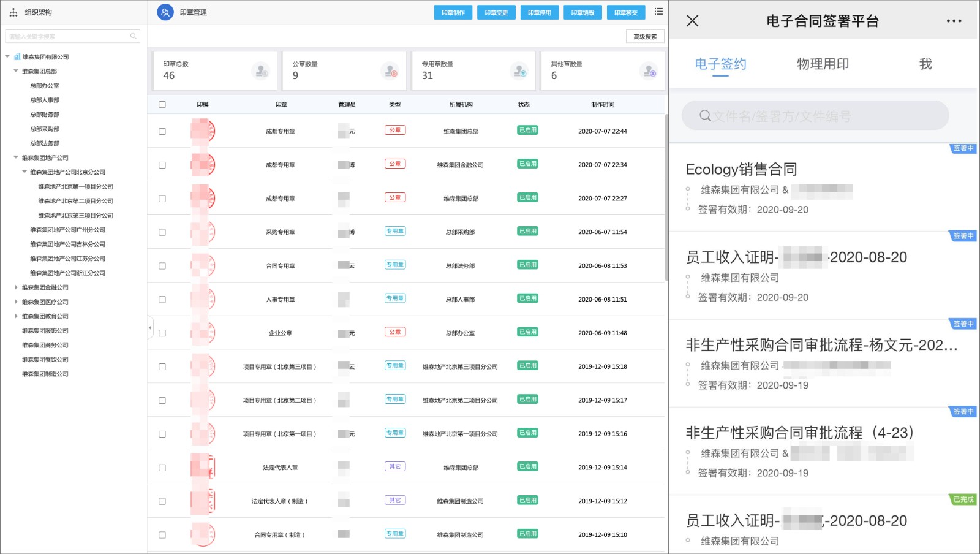Switch to the 电子签约 tab
980x554 pixels.
click(720, 64)
